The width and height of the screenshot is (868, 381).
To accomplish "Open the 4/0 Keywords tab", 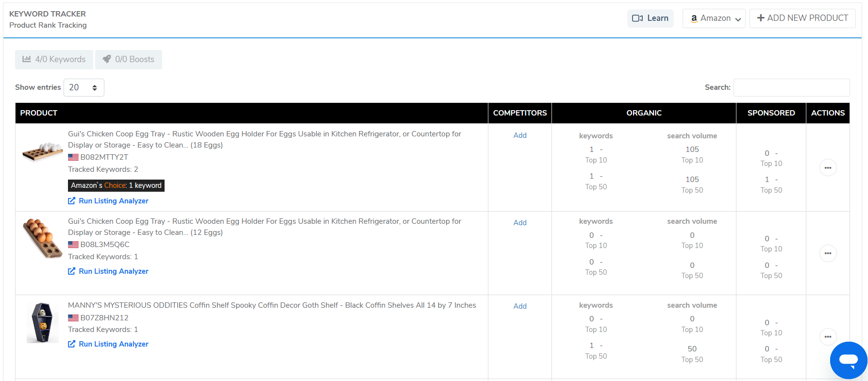I will click(x=54, y=59).
